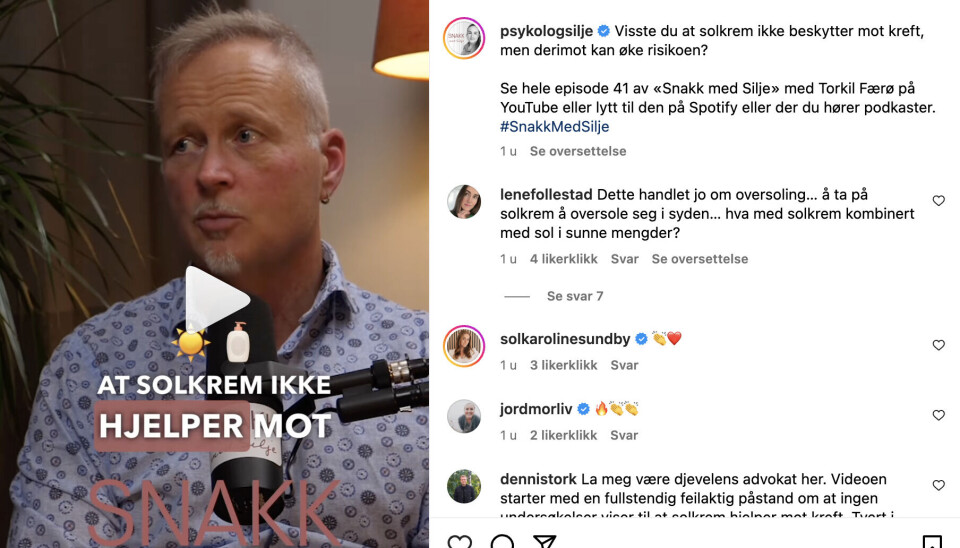Open the #SnakkMedSilje hashtag
Screen dimensions: 960x548
555,127
